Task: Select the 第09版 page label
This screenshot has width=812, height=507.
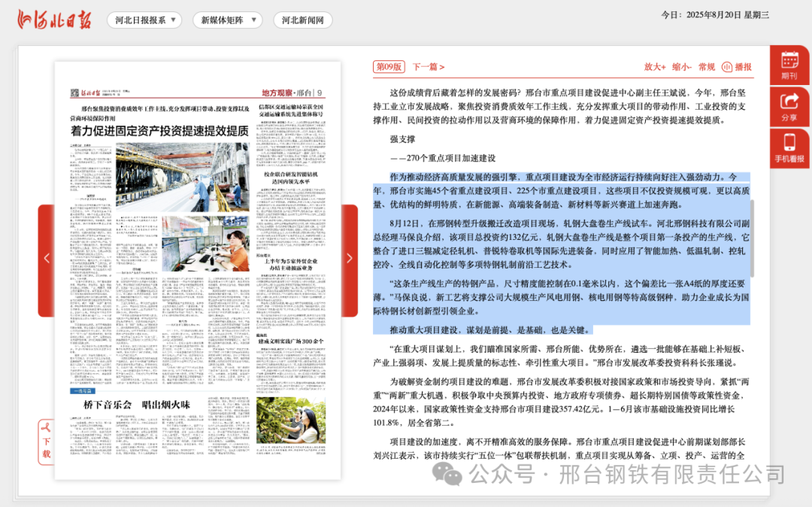Action: click(389, 67)
